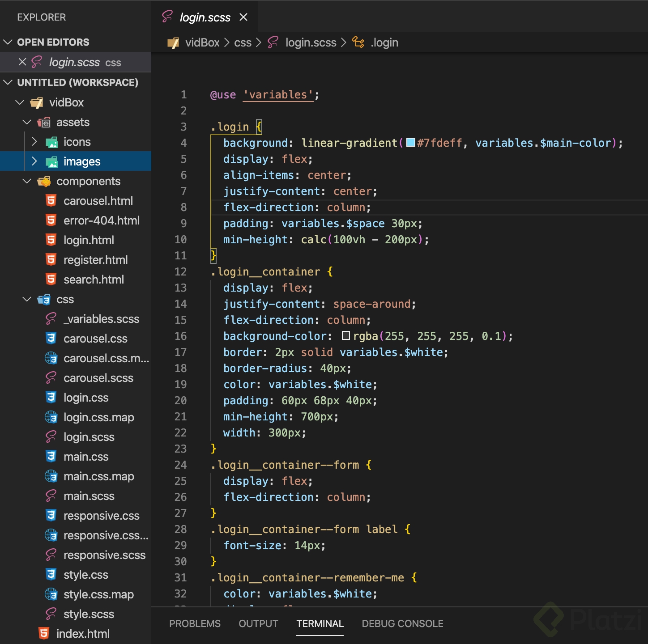Click HTML5 icon next to search.html
The image size is (648, 644).
tap(51, 280)
